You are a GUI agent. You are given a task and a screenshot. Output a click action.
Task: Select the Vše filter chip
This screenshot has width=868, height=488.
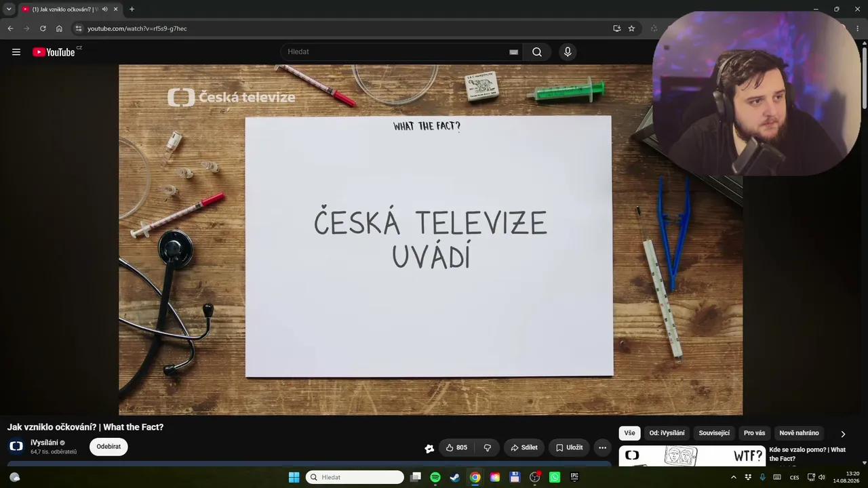point(629,433)
